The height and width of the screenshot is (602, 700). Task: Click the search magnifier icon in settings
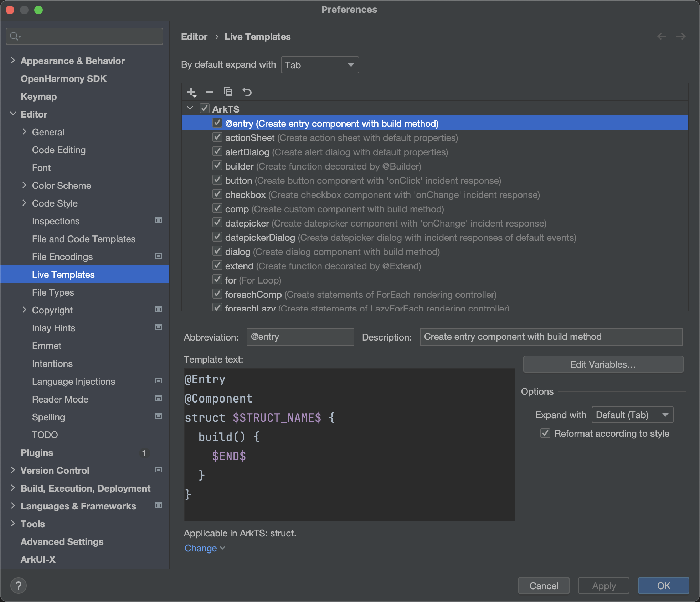point(15,36)
